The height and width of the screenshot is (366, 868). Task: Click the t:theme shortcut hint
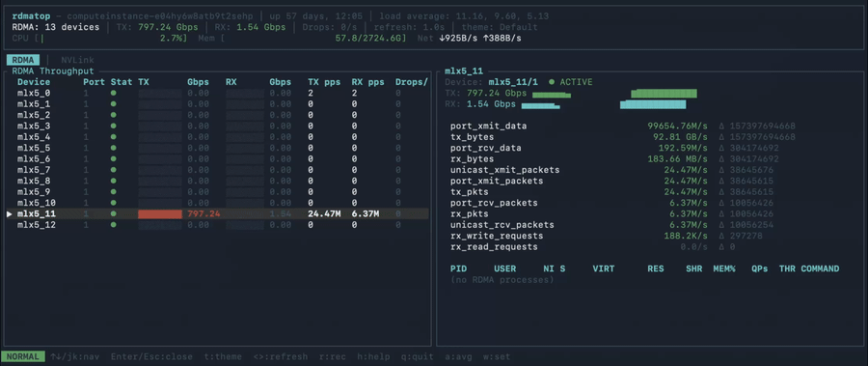click(223, 356)
